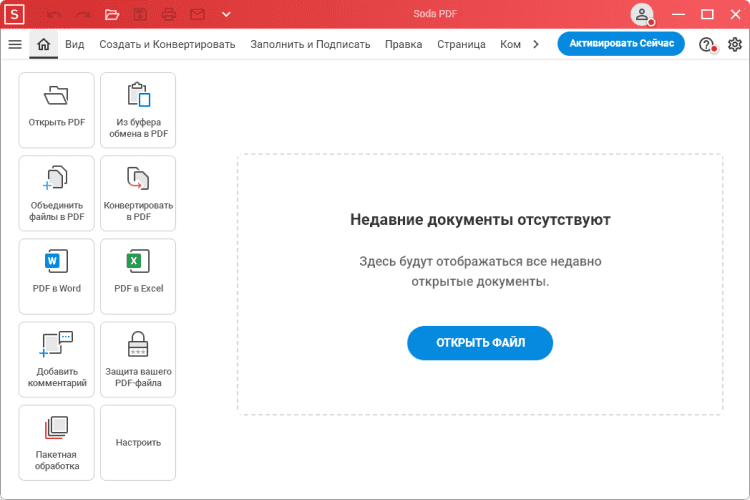Click the Недавние документы отсутствуют heading
750x500 pixels.
click(480, 220)
